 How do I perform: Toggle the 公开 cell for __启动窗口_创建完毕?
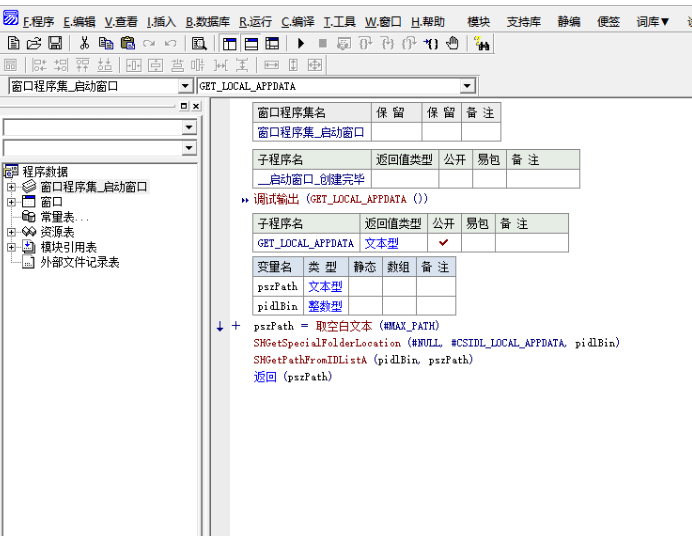[x=455, y=180]
